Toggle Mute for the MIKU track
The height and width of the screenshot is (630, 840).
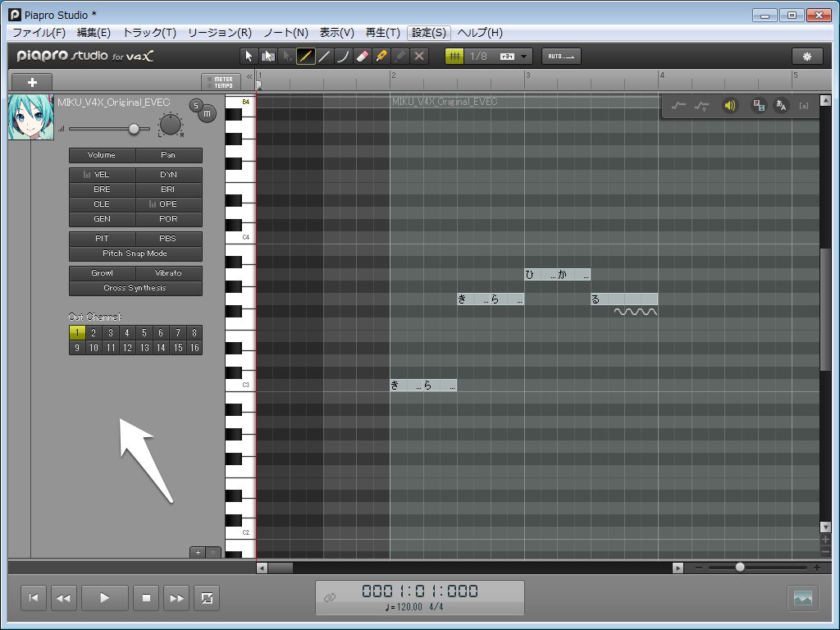coord(207,113)
